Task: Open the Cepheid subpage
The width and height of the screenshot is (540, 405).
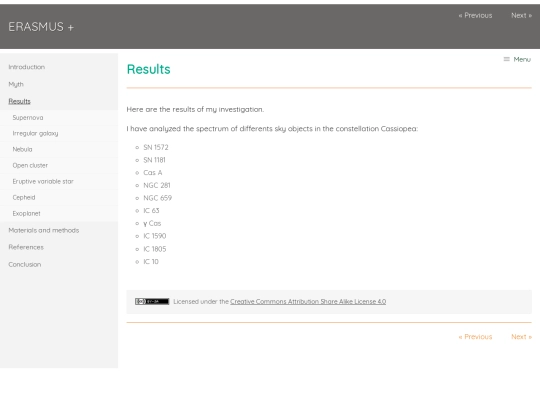Action: [x=24, y=197]
